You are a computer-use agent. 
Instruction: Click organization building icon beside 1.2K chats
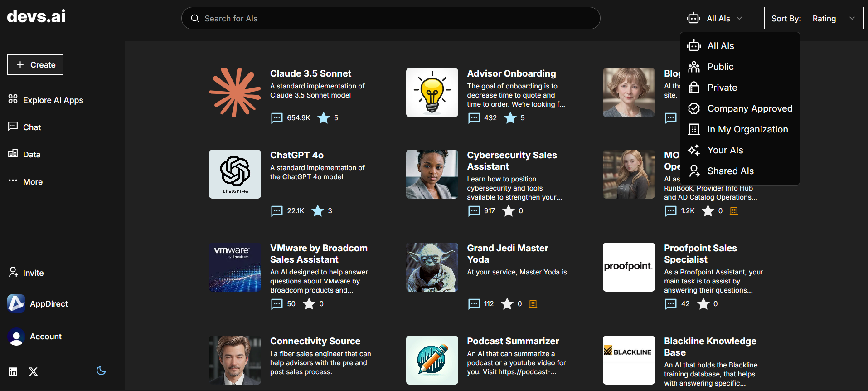[734, 211]
